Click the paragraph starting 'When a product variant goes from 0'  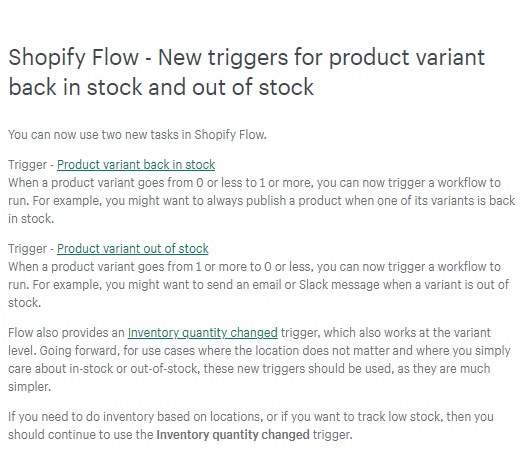pos(262,201)
